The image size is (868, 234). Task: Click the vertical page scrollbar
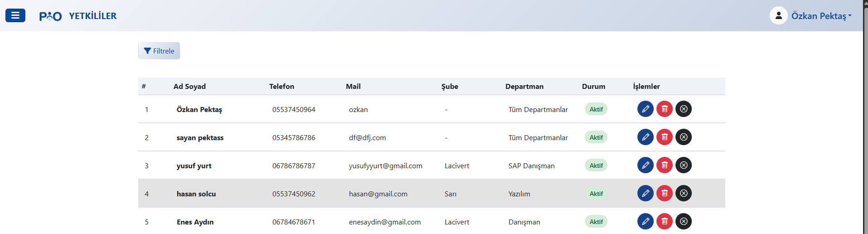pos(865,117)
